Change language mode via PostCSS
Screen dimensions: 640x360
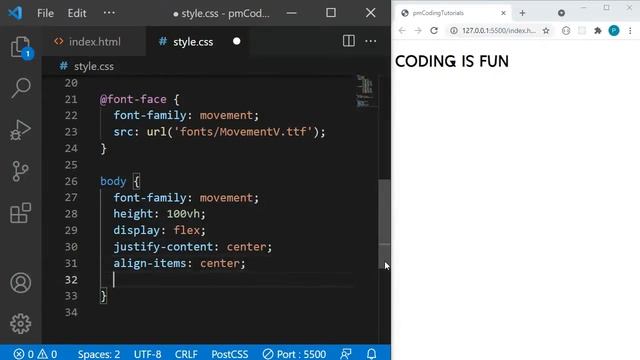click(x=230, y=354)
